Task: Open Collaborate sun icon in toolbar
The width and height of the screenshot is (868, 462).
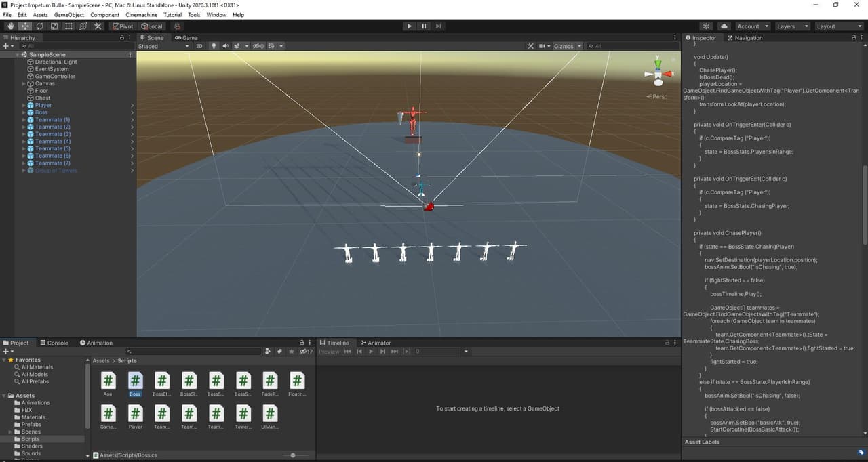Action: (706, 26)
